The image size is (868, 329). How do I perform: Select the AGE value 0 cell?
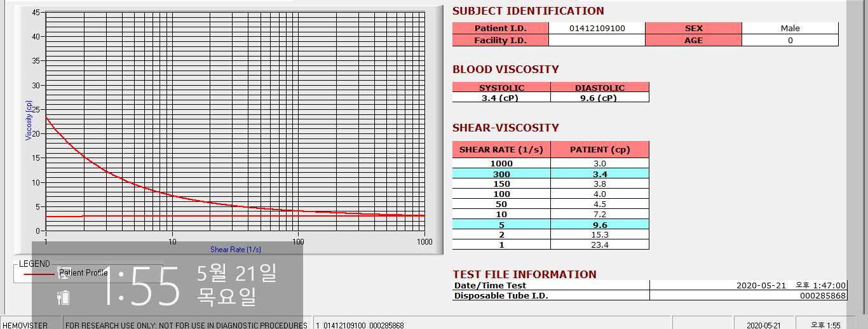[x=790, y=40]
